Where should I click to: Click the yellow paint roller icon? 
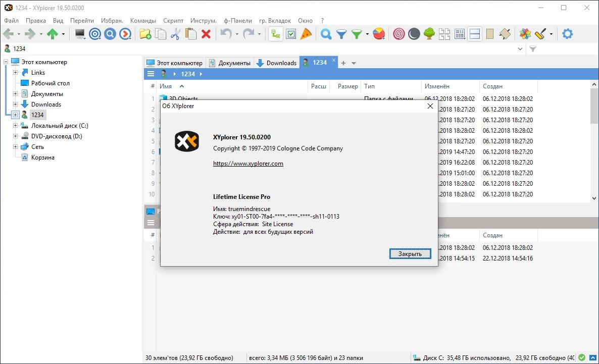click(x=540, y=34)
